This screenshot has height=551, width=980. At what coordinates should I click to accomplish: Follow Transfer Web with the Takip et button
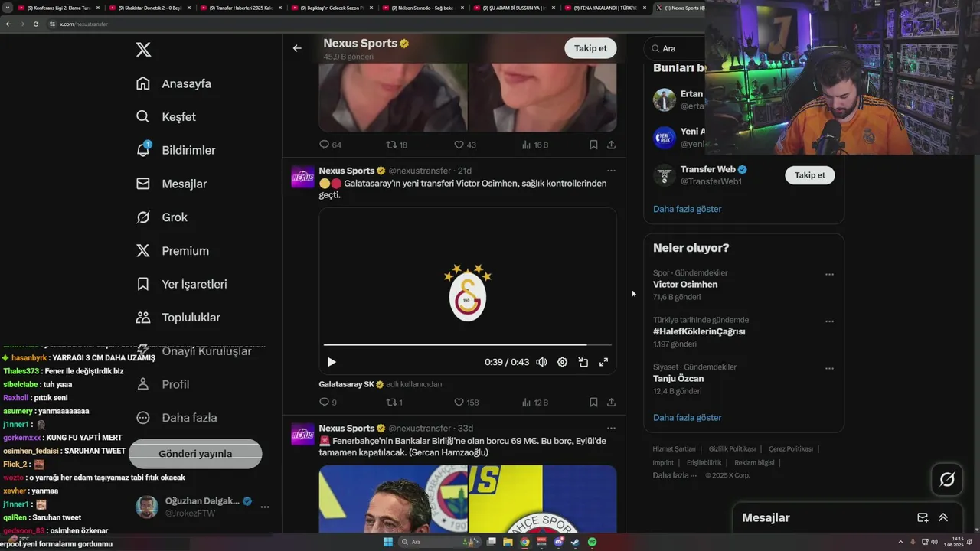(x=809, y=175)
